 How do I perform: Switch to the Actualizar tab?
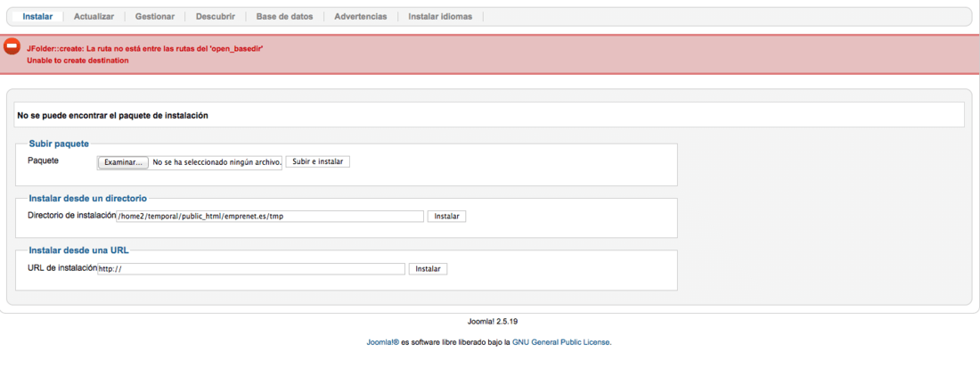[x=94, y=17]
